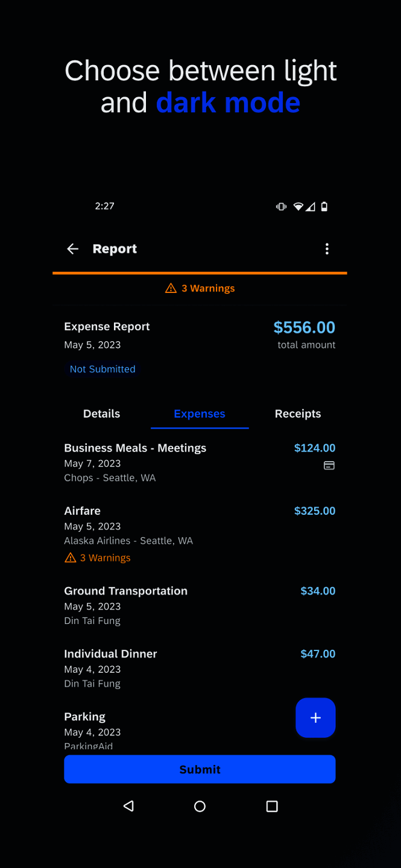The height and width of the screenshot is (868, 401).
Task: Tap the plus button to add an expense
Action: [x=315, y=717]
